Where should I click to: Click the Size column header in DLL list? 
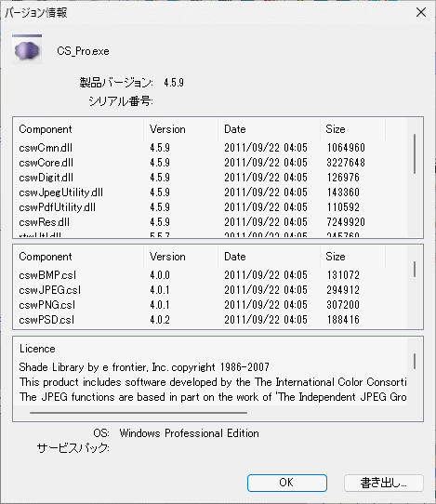(352, 129)
